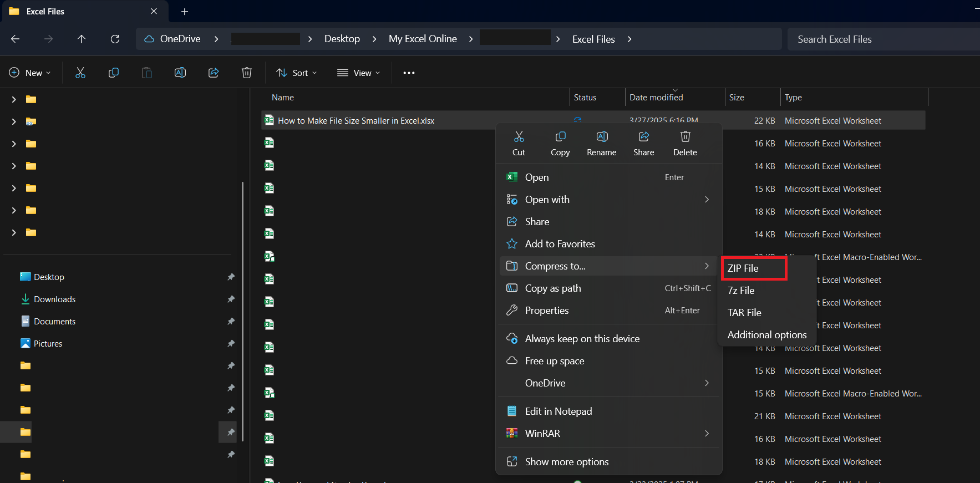Viewport: 980px width, 483px height.
Task: Close the Excel Files tab
Action: click(154, 11)
